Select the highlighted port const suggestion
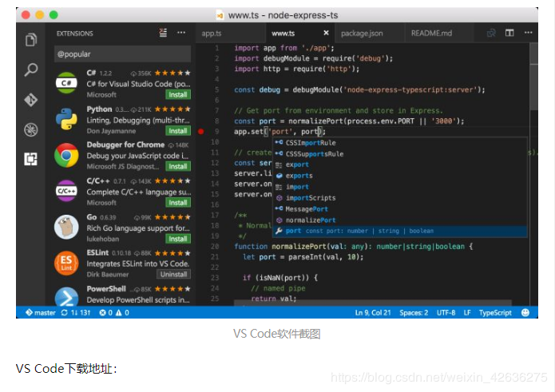 [399, 231]
